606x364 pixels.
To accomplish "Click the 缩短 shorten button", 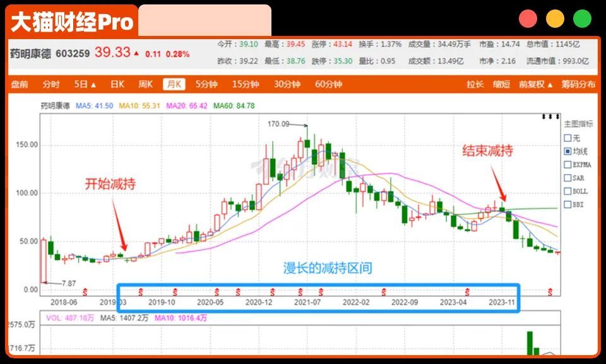I will (x=501, y=85).
